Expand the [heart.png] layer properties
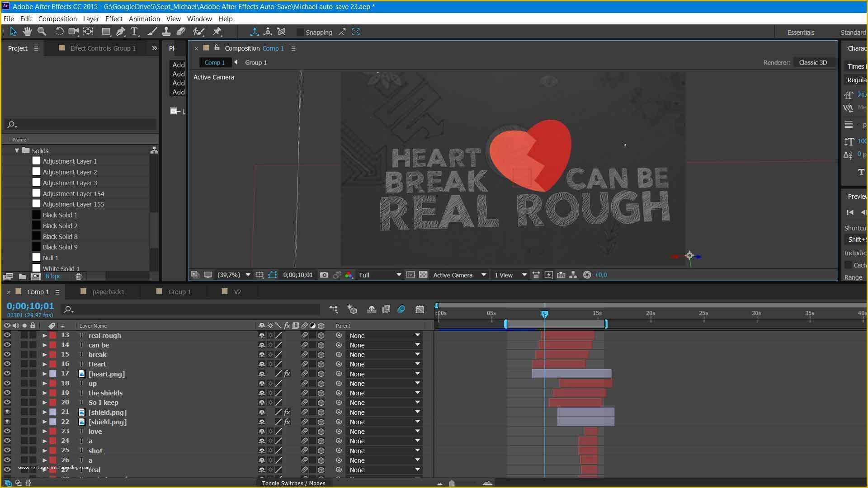 (x=44, y=374)
